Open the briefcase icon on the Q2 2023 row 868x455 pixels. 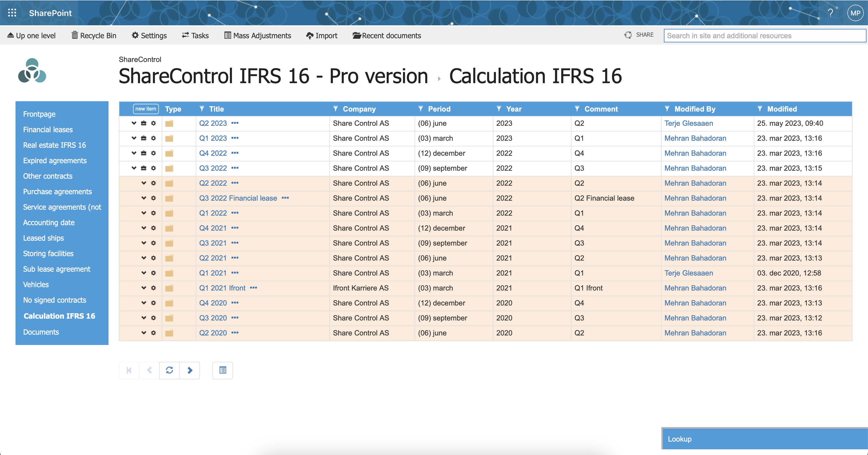point(144,123)
